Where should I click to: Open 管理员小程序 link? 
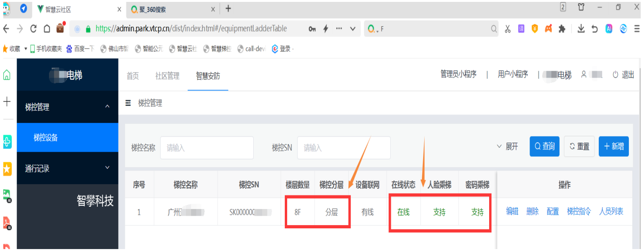coord(459,74)
